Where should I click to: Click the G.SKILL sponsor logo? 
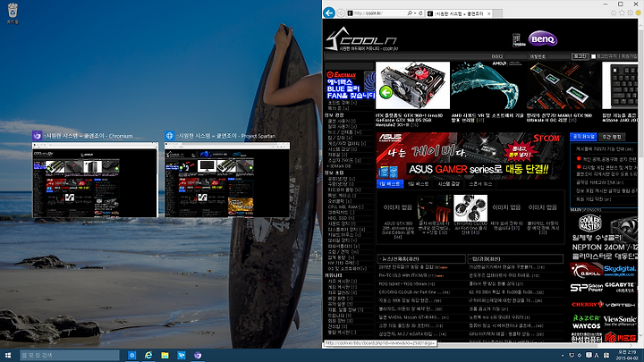586,271
